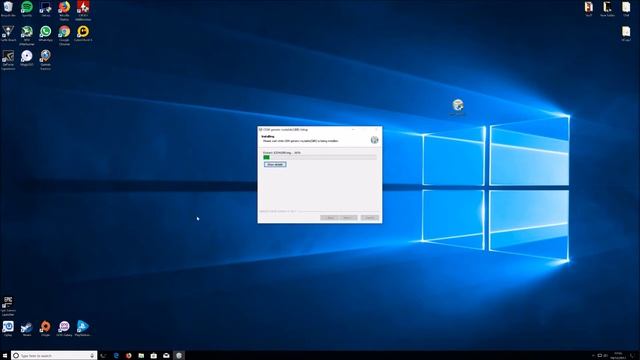Image resolution: width=640 pixels, height=360 pixels.
Task: Select the Mozilla Firefox desktop shortcut
Action: coord(64,10)
